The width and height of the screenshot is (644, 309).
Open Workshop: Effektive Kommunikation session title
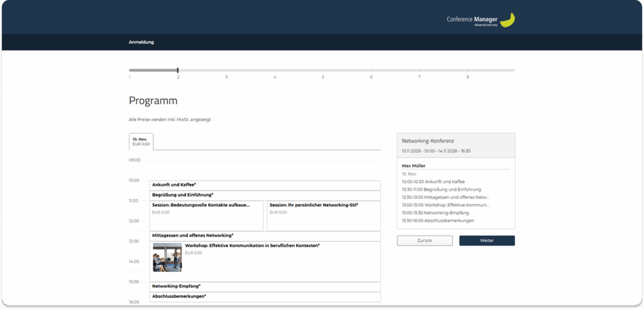252,246
